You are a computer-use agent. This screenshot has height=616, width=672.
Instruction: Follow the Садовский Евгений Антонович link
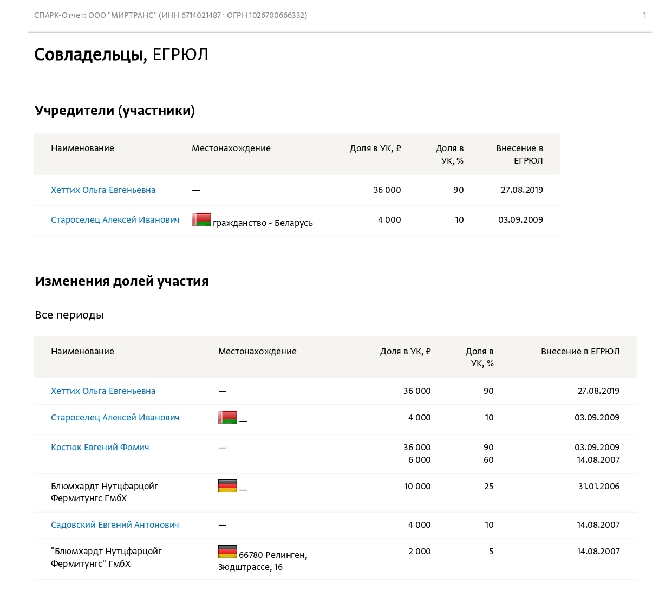click(115, 525)
